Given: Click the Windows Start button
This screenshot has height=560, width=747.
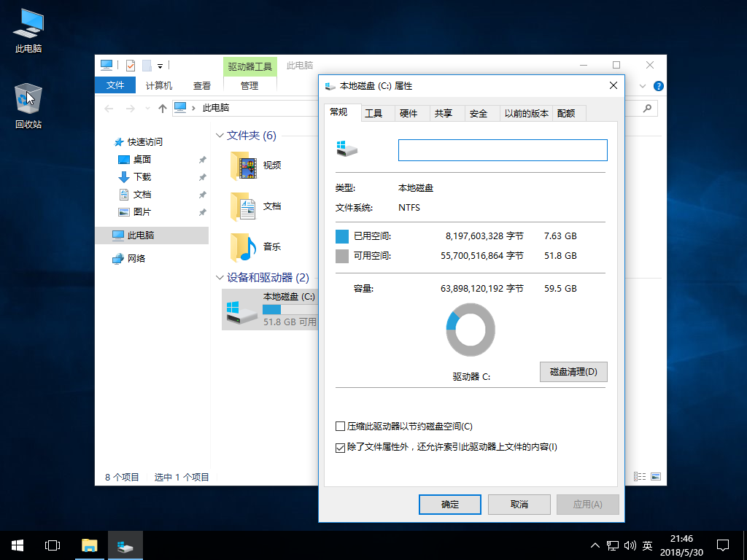Looking at the screenshot, I should click(x=18, y=545).
